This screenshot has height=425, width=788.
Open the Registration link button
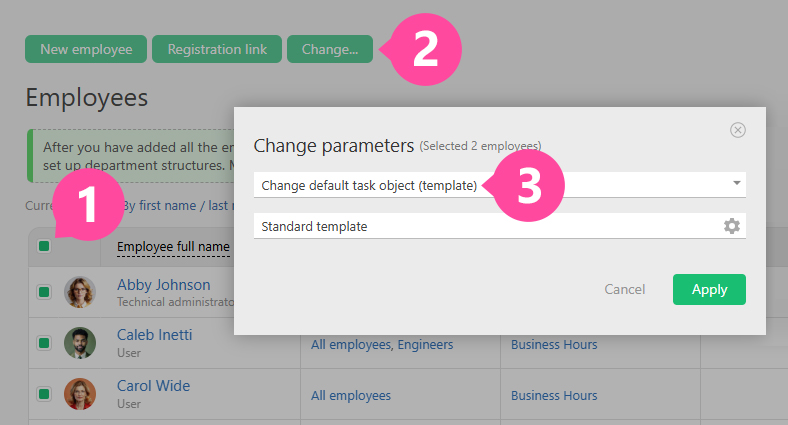217,49
